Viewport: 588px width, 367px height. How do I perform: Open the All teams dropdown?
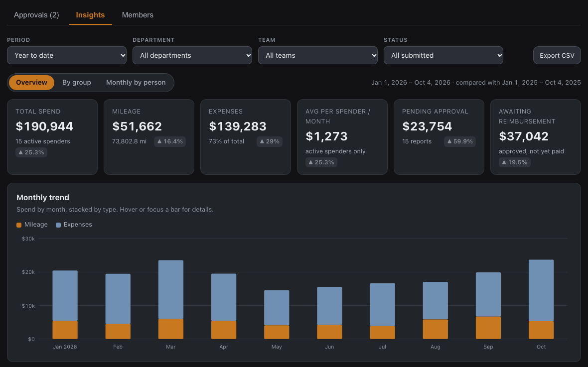(317, 55)
